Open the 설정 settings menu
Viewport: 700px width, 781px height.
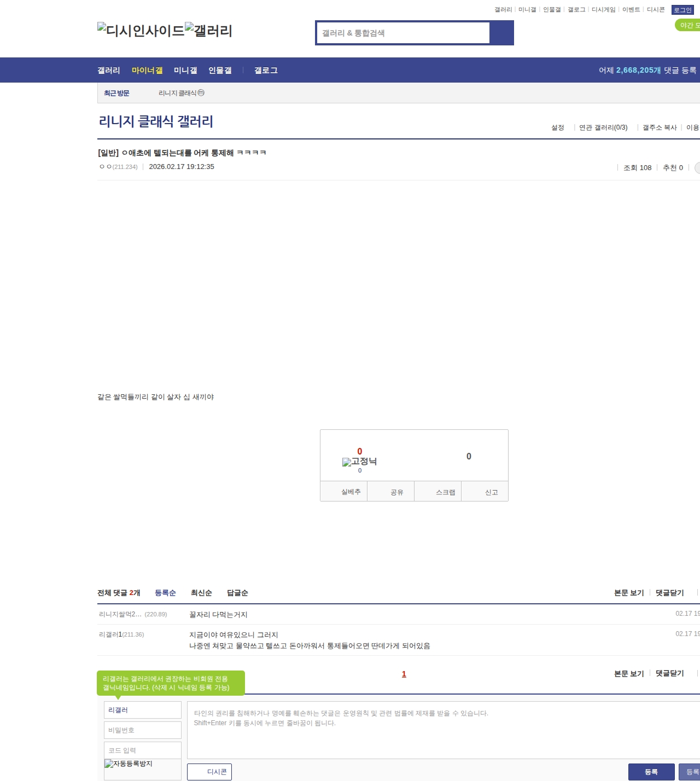(x=557, y=127)
